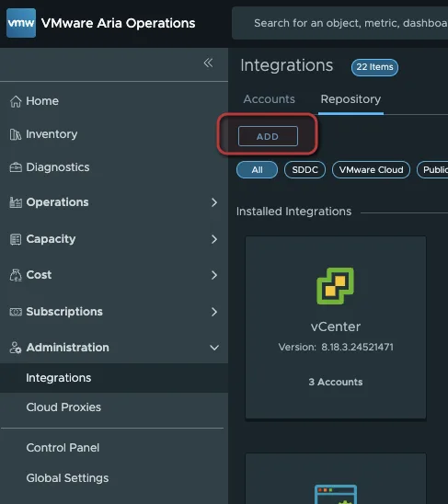
Task: Click the Inventory books icon
Action: [x=16, y=134]
